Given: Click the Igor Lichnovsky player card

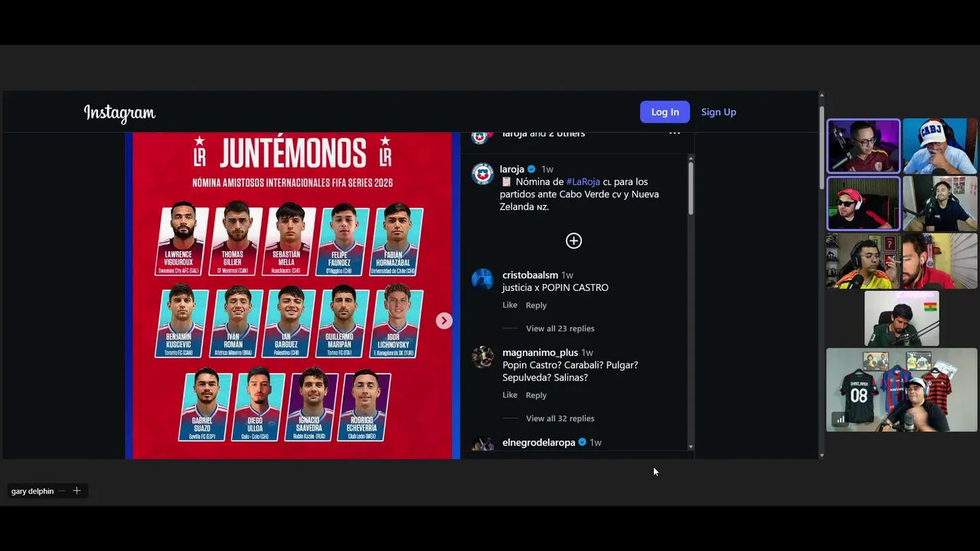Looking at the screenshot, I should point(397,321).
